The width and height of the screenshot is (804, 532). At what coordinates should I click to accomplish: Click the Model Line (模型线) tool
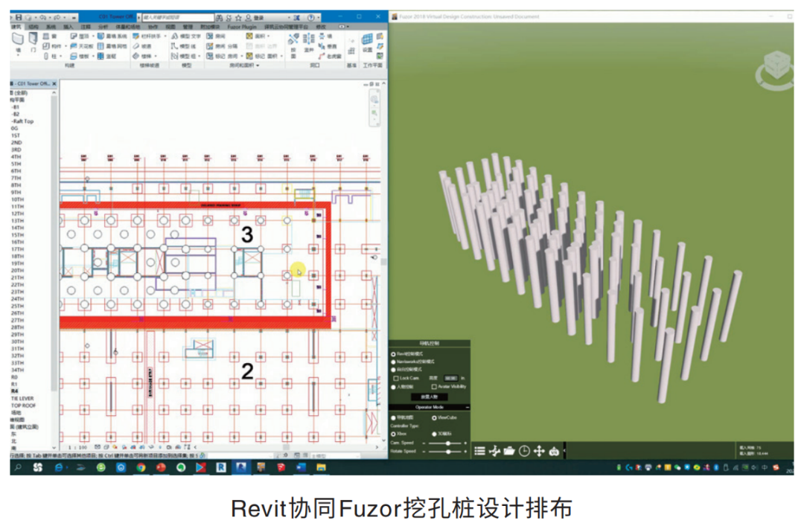tap(184, 46)
